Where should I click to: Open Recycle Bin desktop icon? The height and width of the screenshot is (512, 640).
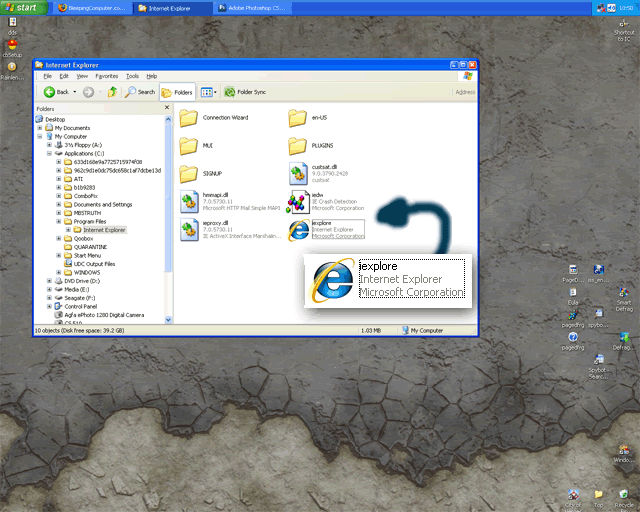624,499
